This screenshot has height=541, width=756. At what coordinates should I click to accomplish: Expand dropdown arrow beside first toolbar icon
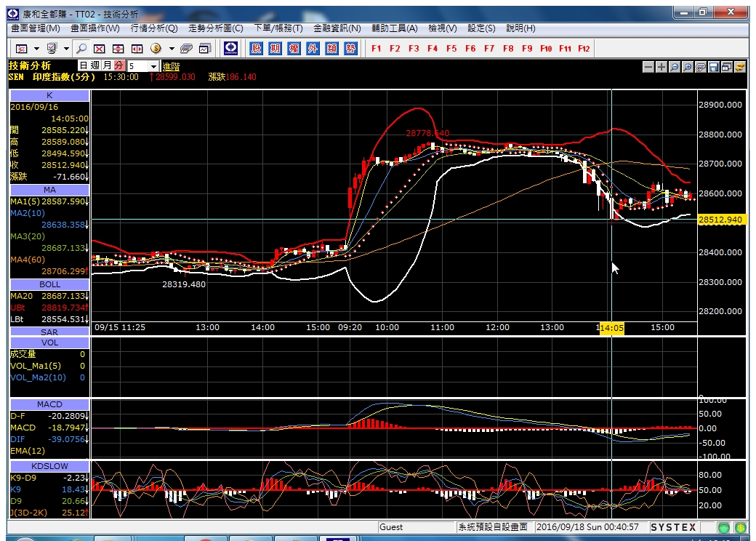click(36, 49)
